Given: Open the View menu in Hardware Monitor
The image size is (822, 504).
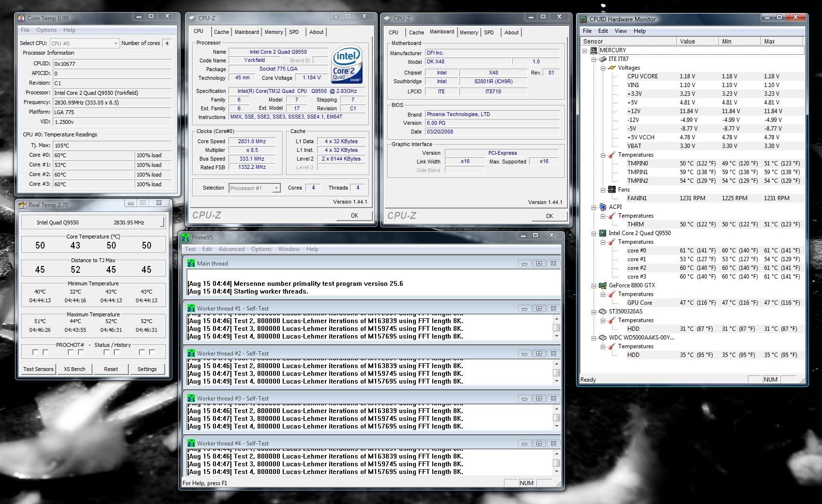Looking at the screenshot, I should click(621, 31).
